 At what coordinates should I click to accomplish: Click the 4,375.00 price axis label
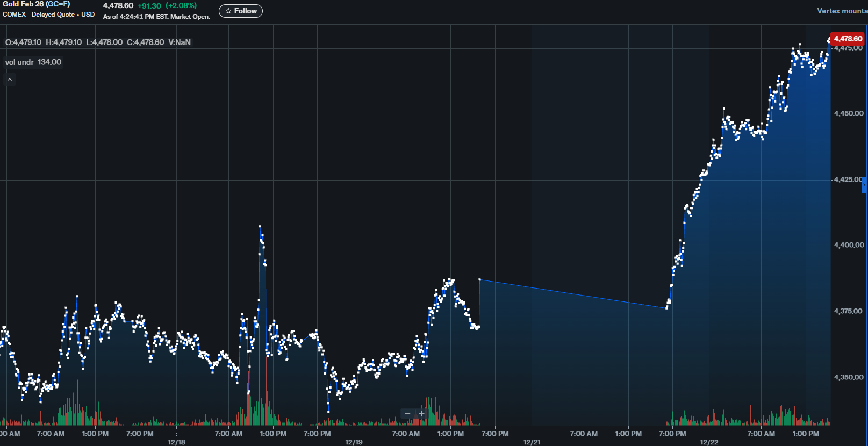point(849,311)
